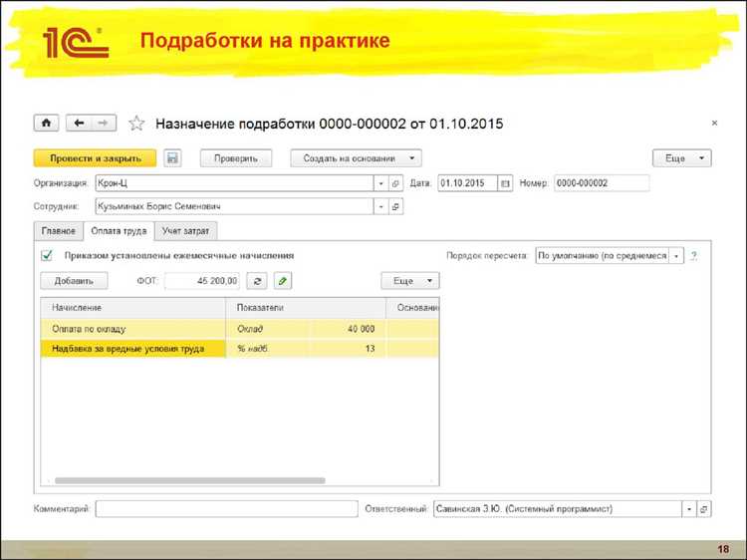747x560 pixels.
Task: Recalculate ФОТ with refresh icon
Action: coord(257,281)
